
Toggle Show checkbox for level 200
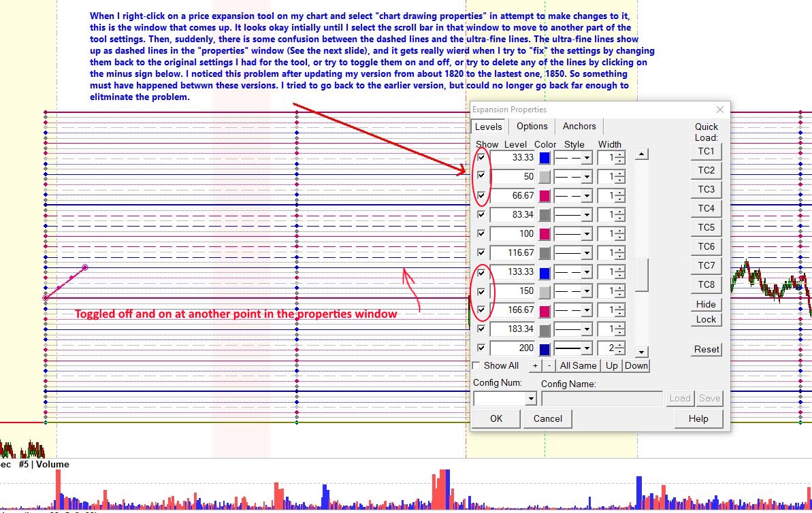tap(481, 348)
